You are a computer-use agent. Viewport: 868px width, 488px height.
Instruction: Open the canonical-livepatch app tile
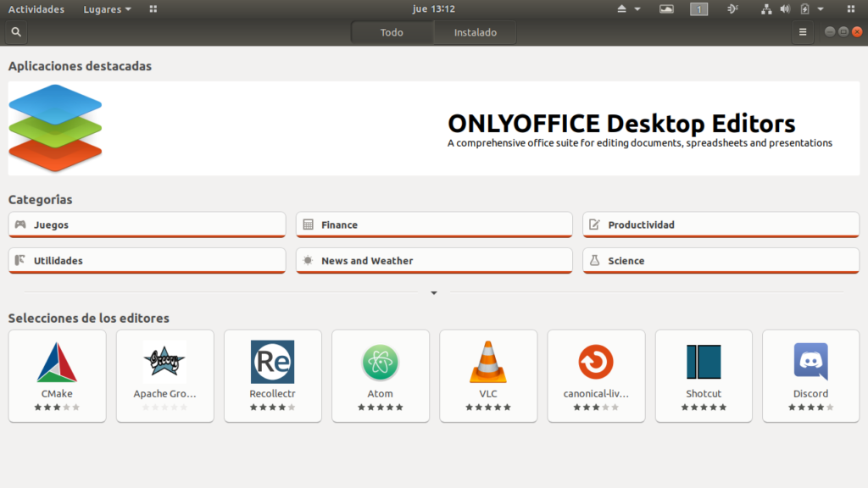596,376
